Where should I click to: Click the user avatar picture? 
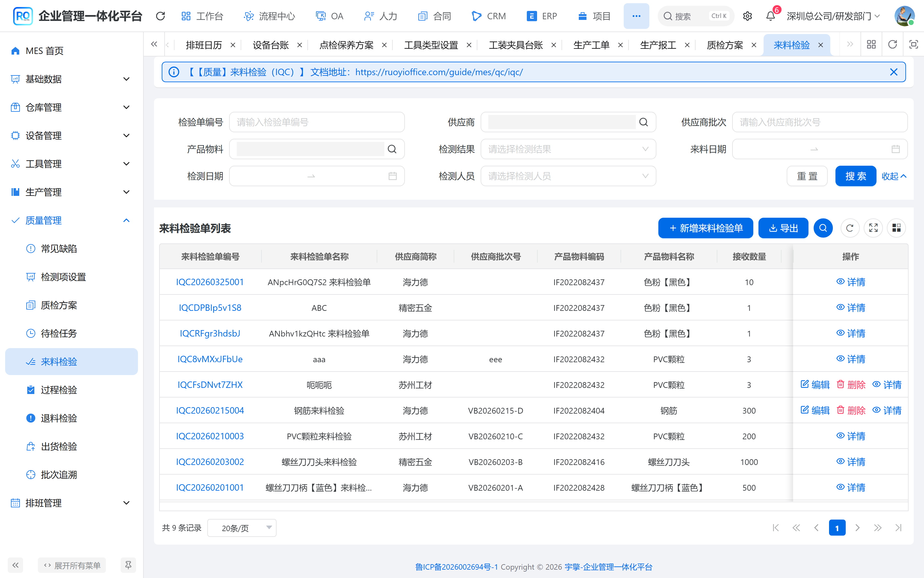904,16
